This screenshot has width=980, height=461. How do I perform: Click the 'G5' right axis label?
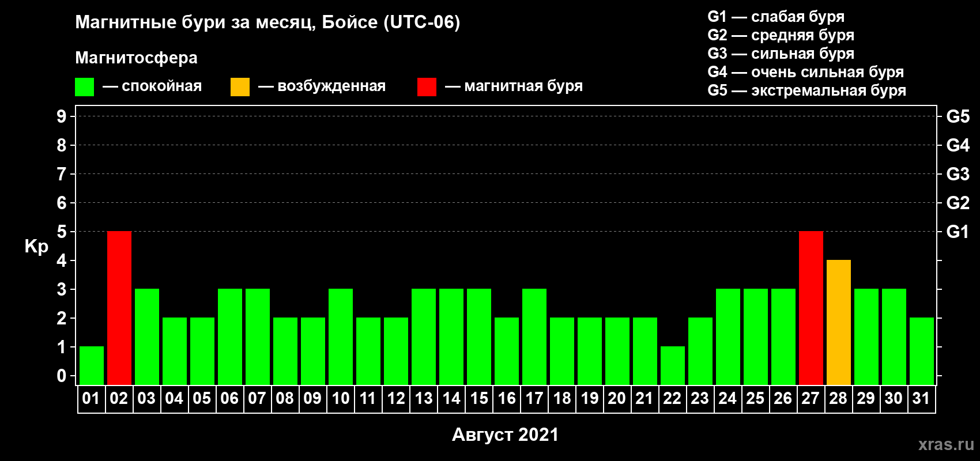(958, 116)
